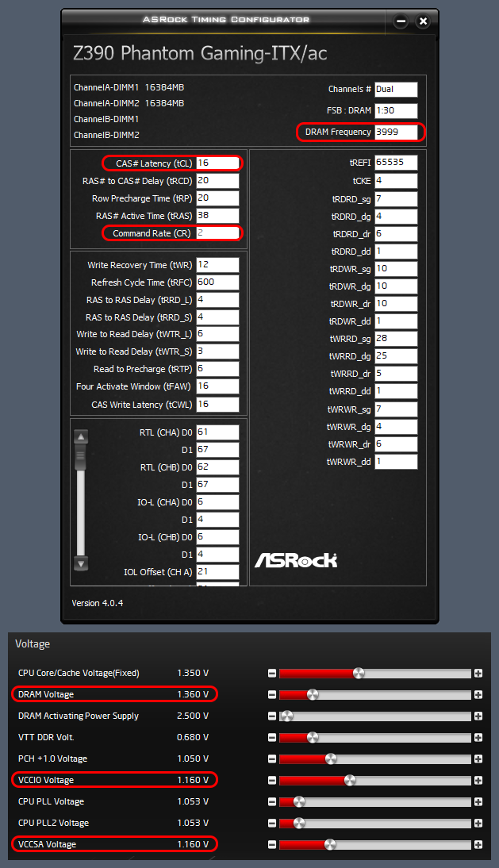Click the 'Voltage' panel heading
The height and width of the screenshot is (868, 499).
[33, 643]
